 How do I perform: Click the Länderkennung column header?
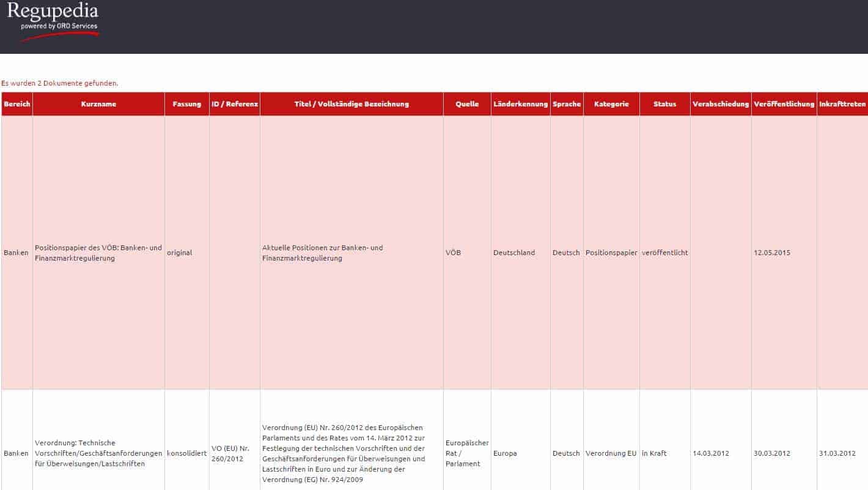[x=521, y=104]
